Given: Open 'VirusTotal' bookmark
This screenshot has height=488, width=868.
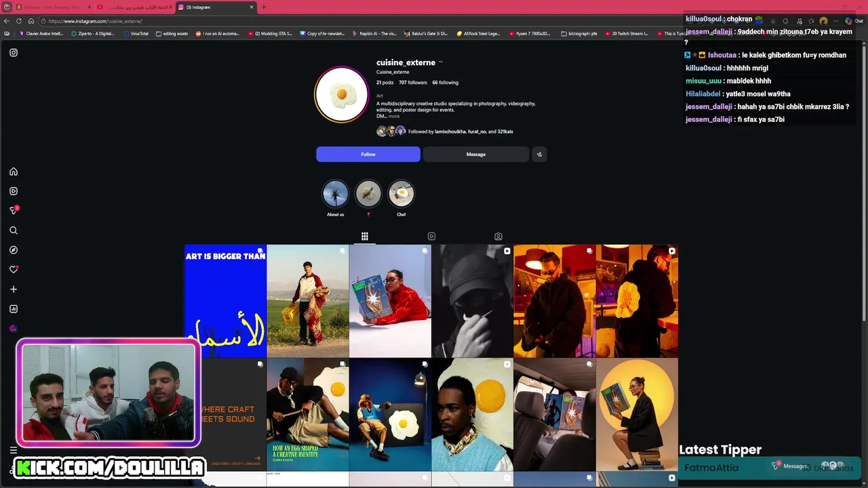Looking at the screenshot, I should tap(136, 33).
